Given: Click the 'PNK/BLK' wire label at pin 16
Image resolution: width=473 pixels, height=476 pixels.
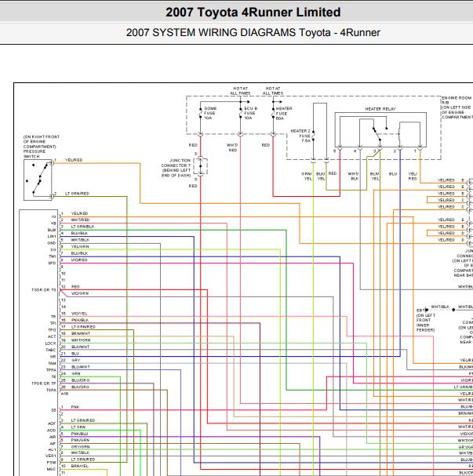Looking at the screenshot, I should tap(79, 320).
